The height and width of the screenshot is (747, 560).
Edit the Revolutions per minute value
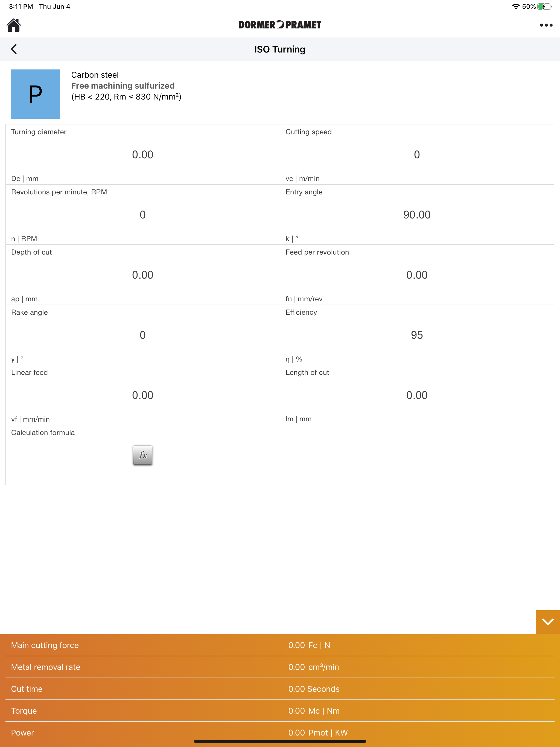click(142, 215)
